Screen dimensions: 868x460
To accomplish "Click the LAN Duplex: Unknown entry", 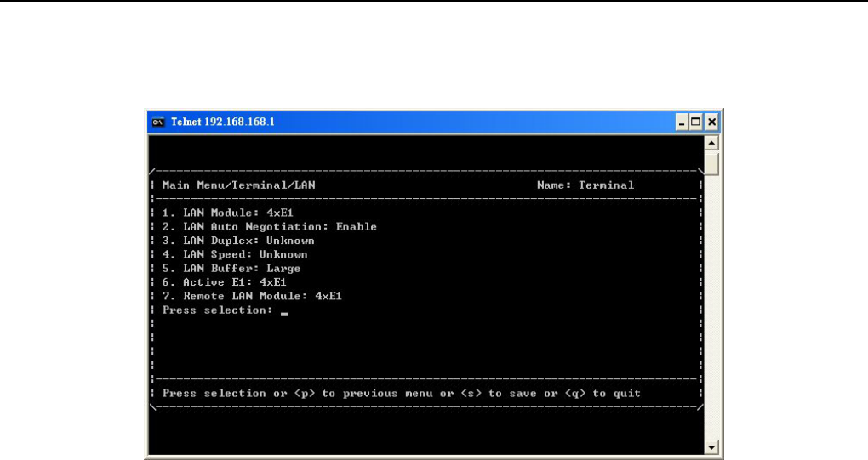I will click(x=237, y=241).
